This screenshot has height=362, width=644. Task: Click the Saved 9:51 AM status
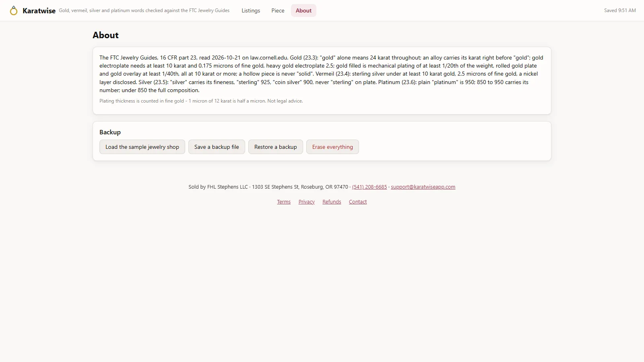click(x=620, y=10)
